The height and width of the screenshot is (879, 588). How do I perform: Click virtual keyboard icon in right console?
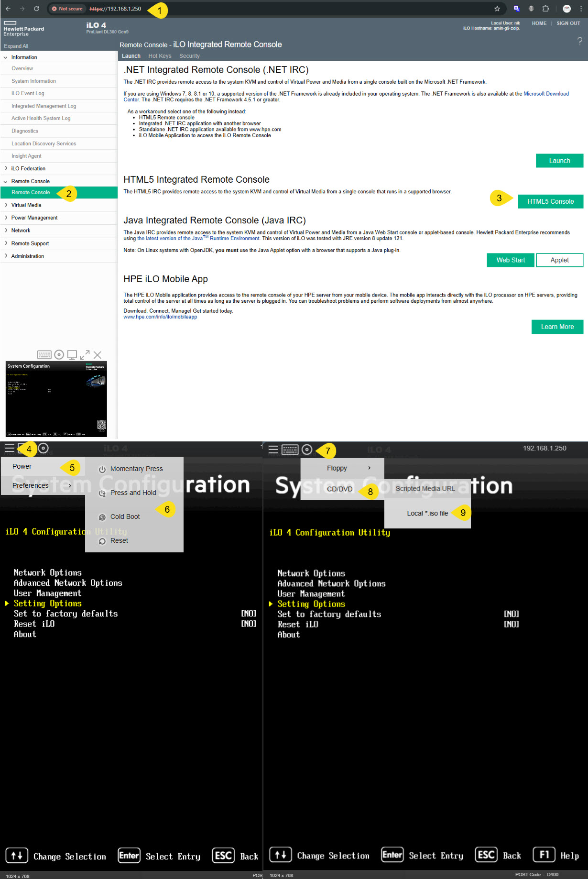coord(290,450)
